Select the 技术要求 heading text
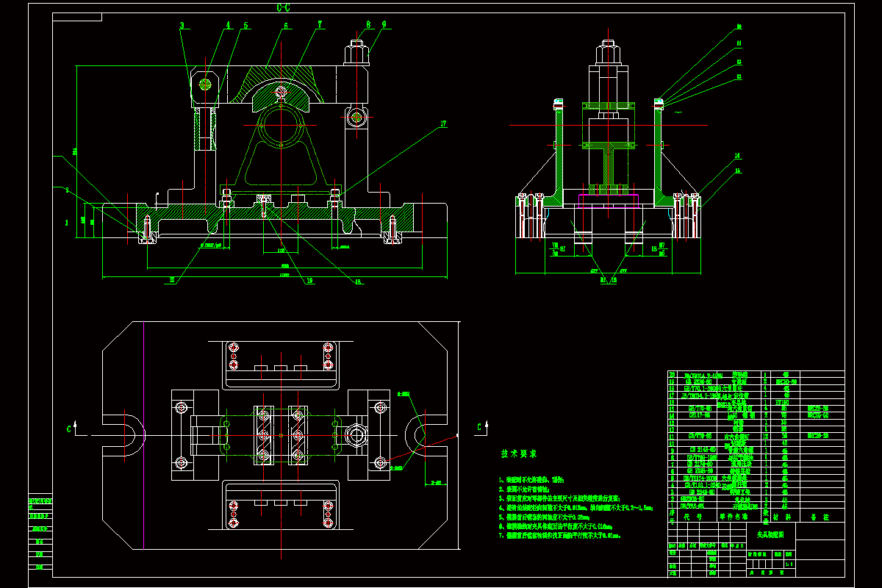Image resolution: width=882 pixels, height=588 pixels. click(519, 453)
